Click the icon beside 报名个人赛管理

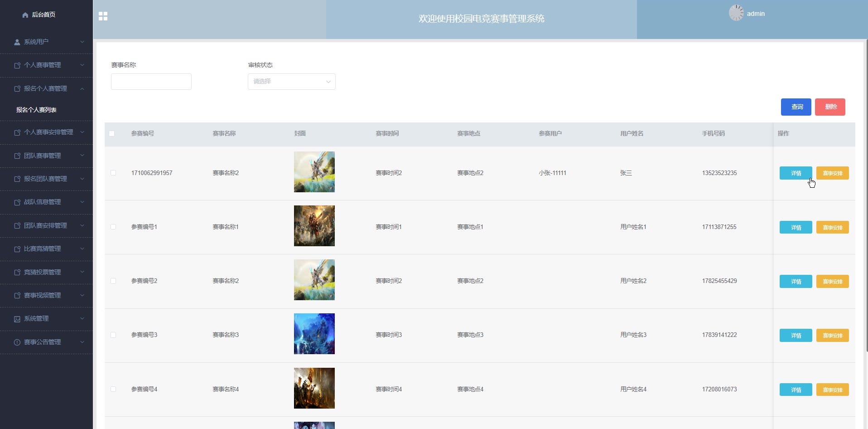tap(17, 89)
